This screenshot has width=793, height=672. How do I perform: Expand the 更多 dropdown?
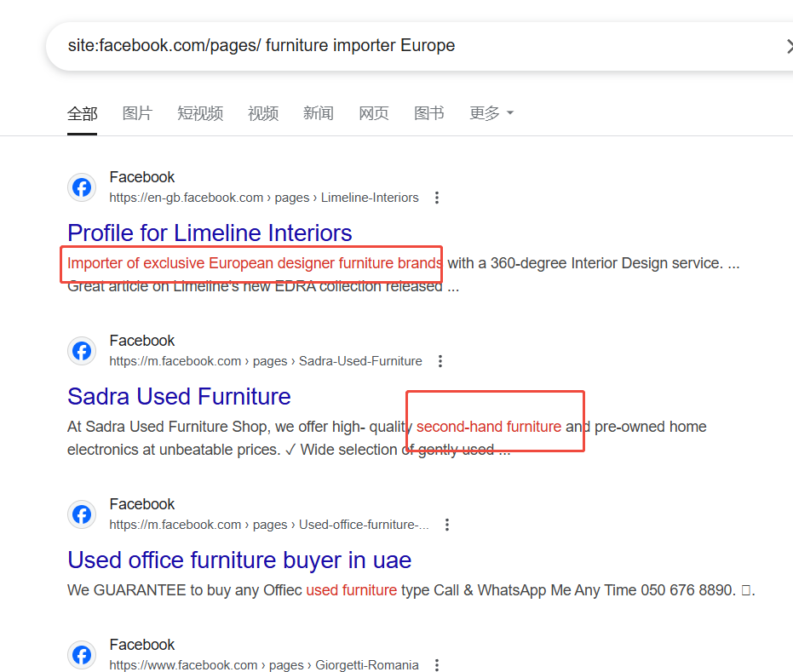(x=491, y=113)
